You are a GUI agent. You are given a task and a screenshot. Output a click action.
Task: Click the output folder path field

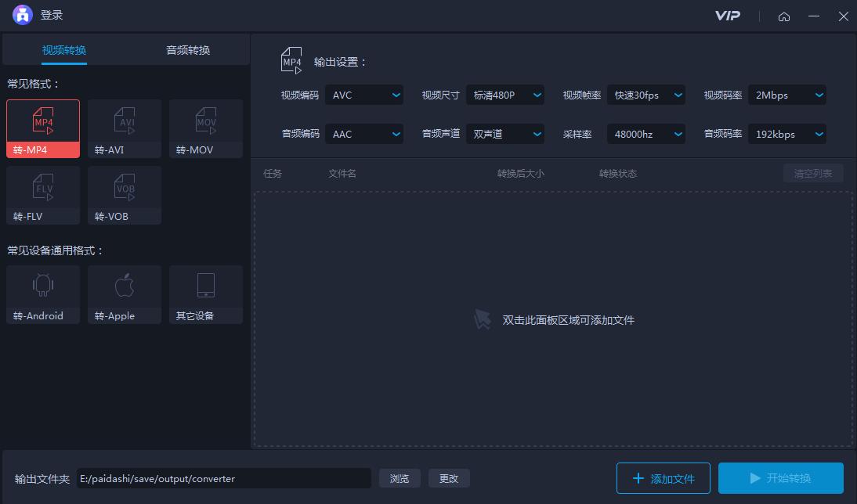tap(223, 478)
